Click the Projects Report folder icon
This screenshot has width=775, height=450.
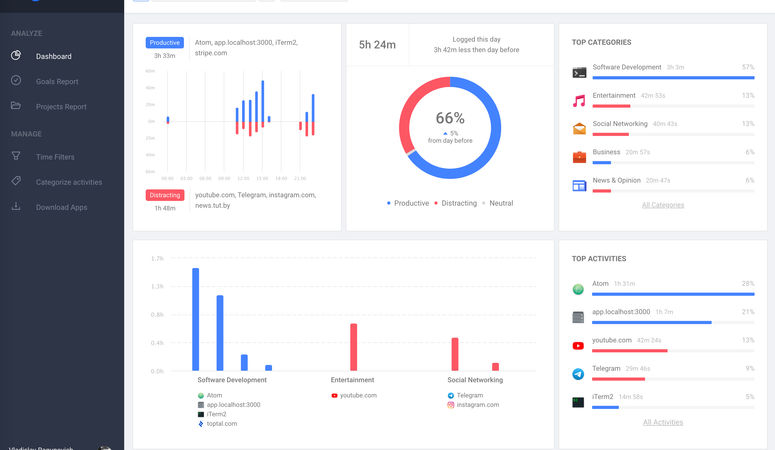pos(16,105)
